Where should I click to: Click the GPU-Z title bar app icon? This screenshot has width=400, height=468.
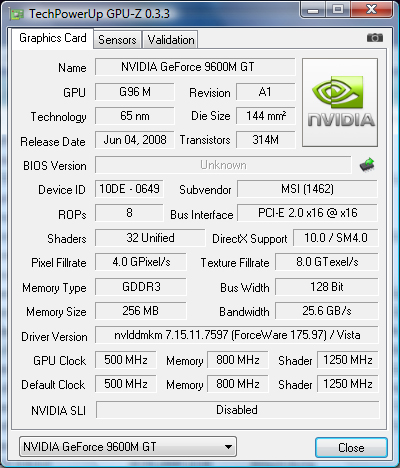(17, 14)
